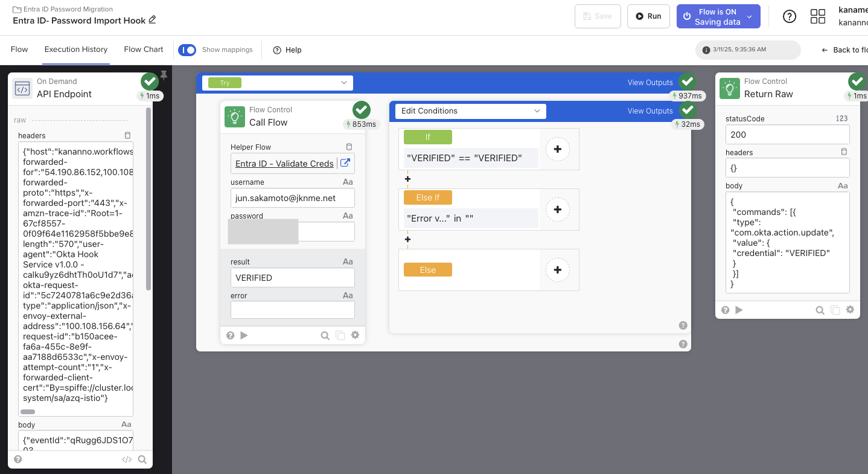Click the play icon on Call Flow card
This screenshot has height=474, width=868.
[244, 335]
